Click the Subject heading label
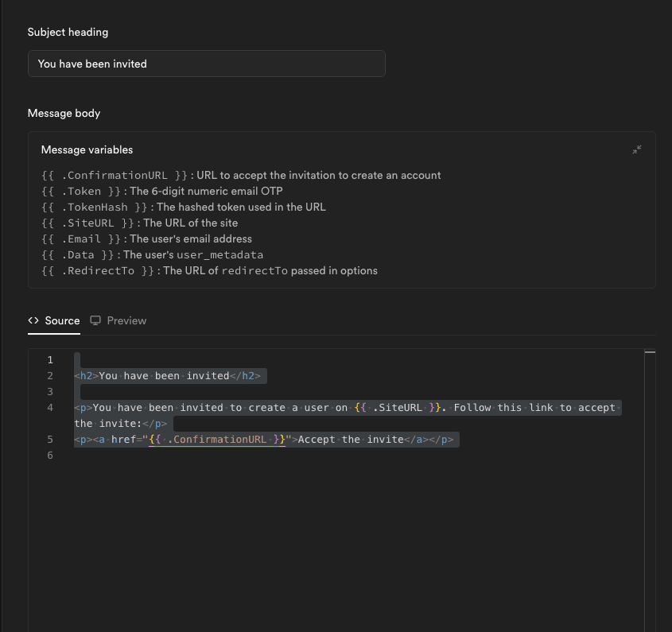Image resolution: width=672 pixels, height=632 pixels. click(68, 32)
